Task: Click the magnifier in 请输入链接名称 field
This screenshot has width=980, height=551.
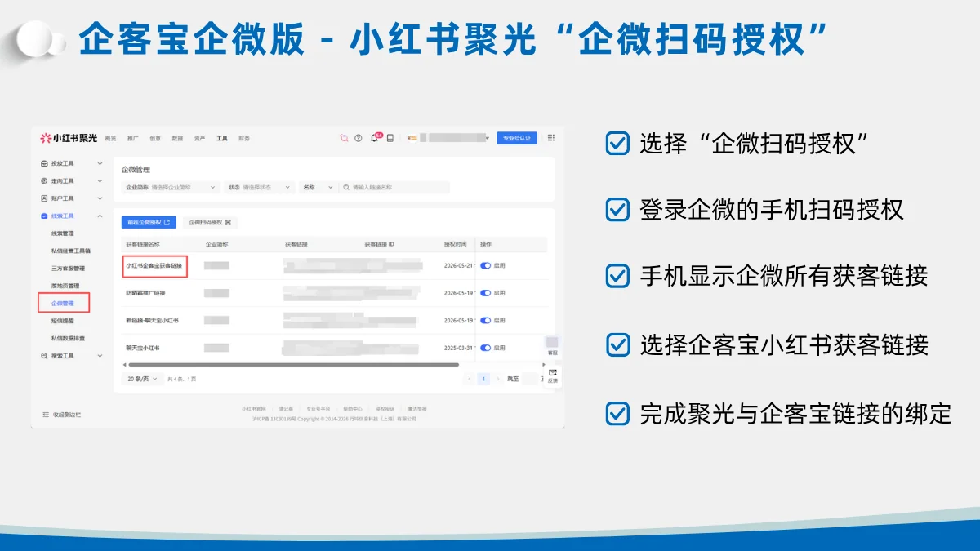Action: (x=346, y=187)
